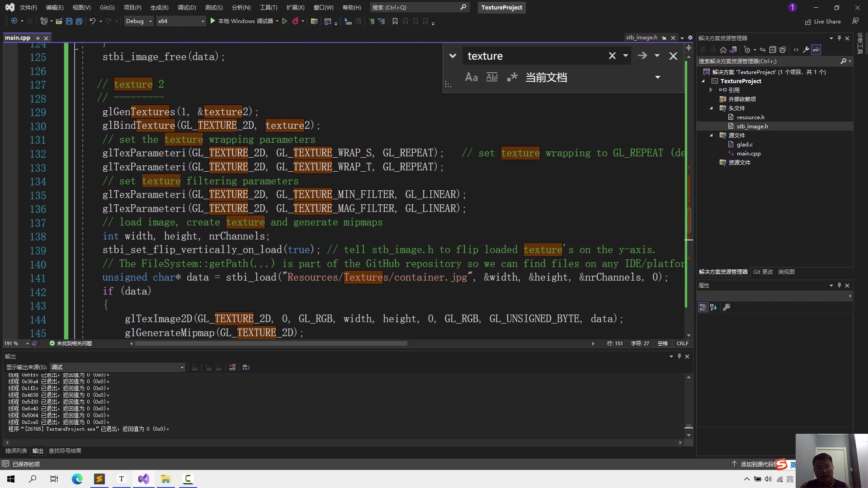The height and width of the screenshot is (488, 868).
Task: Clear all output icon in Output panel
Action: 232,367
